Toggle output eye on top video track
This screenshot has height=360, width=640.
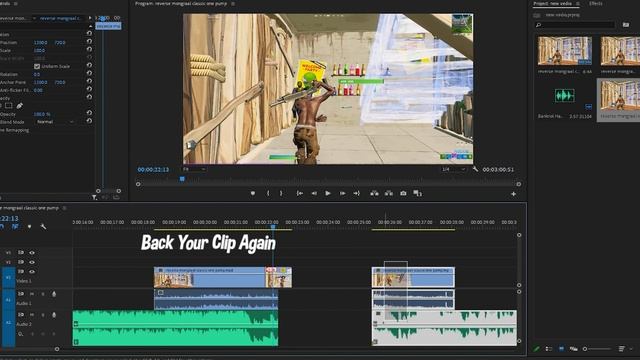click(x=32, y=253)
